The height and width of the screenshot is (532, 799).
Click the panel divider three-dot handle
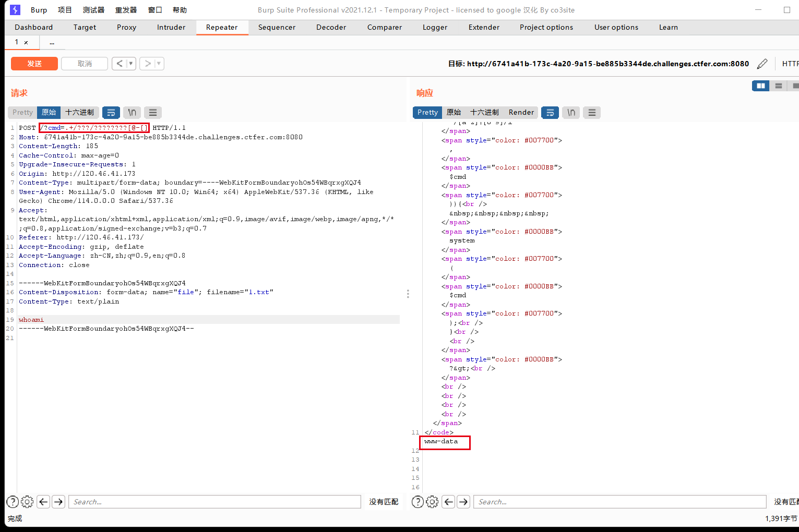tap(408, 294)
